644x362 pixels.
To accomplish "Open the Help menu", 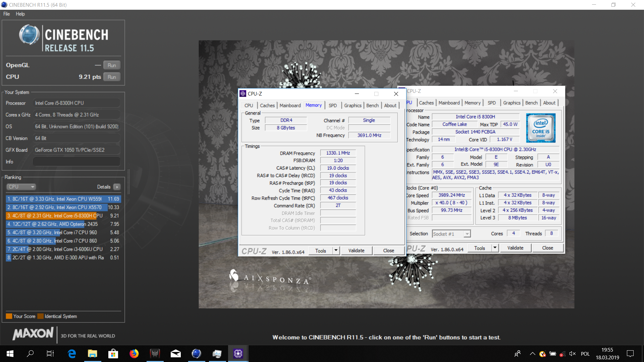I will (20, 14).
